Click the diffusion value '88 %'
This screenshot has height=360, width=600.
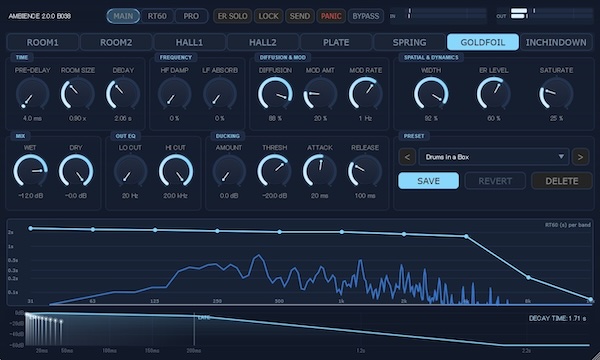(x=275, y=119)
